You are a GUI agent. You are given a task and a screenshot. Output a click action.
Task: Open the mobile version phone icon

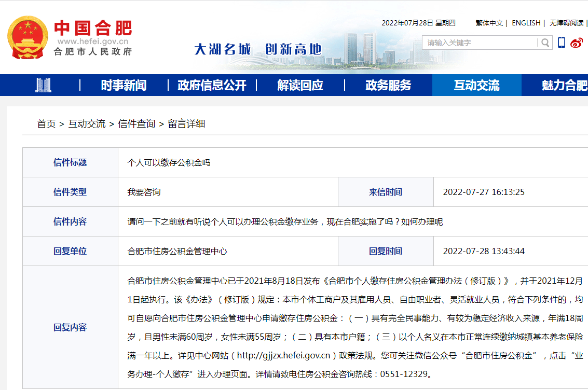pos(562,43)
